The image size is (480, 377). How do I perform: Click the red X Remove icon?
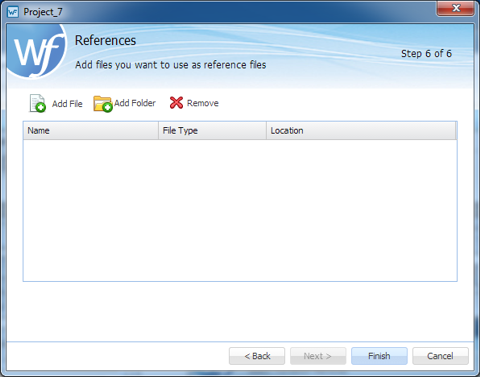(x=176, y=103)
